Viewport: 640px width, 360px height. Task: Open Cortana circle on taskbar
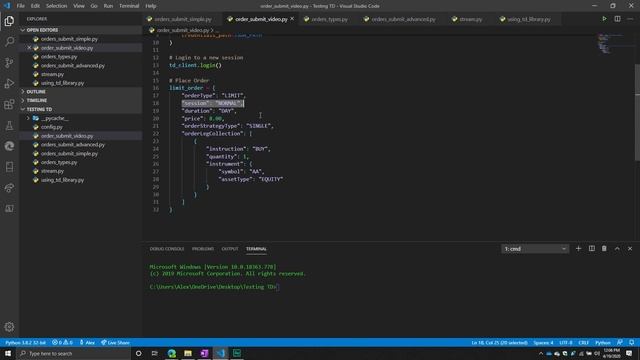[139, 353]
